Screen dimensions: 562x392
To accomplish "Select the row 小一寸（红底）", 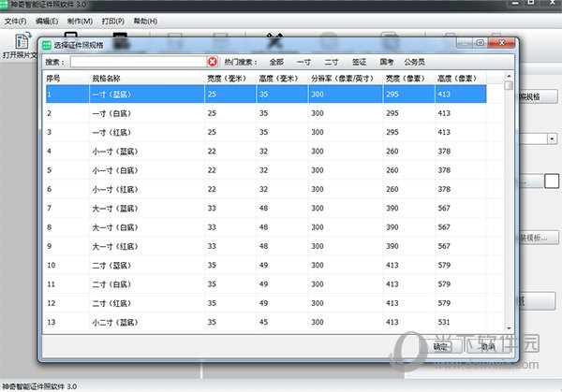I will pos(266,189).
